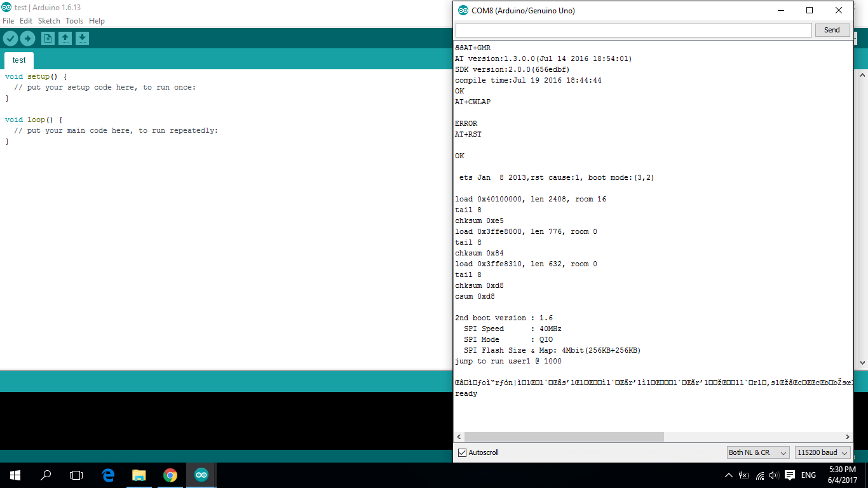
Task: Open the File menu
Action: (x=8, y=21)
